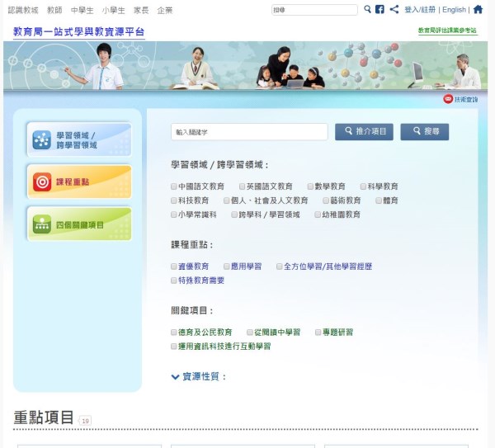Viewport: 495px width, 448px height.
Task: Open the Facebook share icon
Action: tap(379, 10)
